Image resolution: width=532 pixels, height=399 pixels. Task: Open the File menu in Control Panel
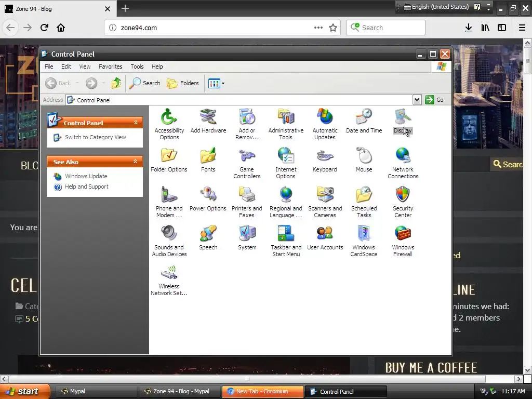click(49, 66)
